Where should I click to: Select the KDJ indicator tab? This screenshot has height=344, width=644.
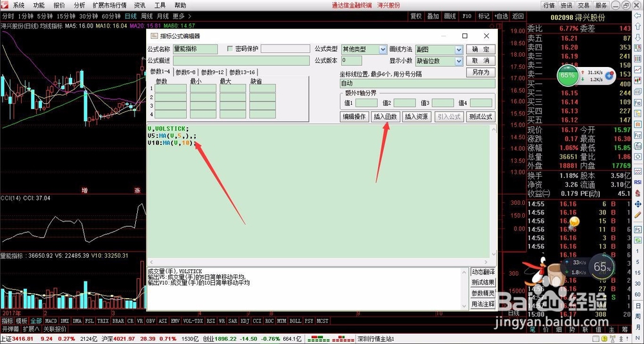pyautogui.click(x=245, y=321)
